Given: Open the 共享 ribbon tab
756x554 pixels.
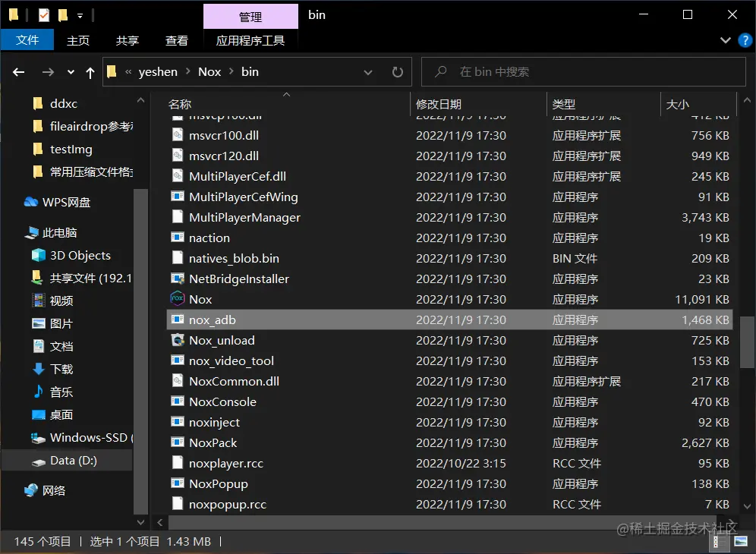Looking at the screenshot, I should coord(128,40).
